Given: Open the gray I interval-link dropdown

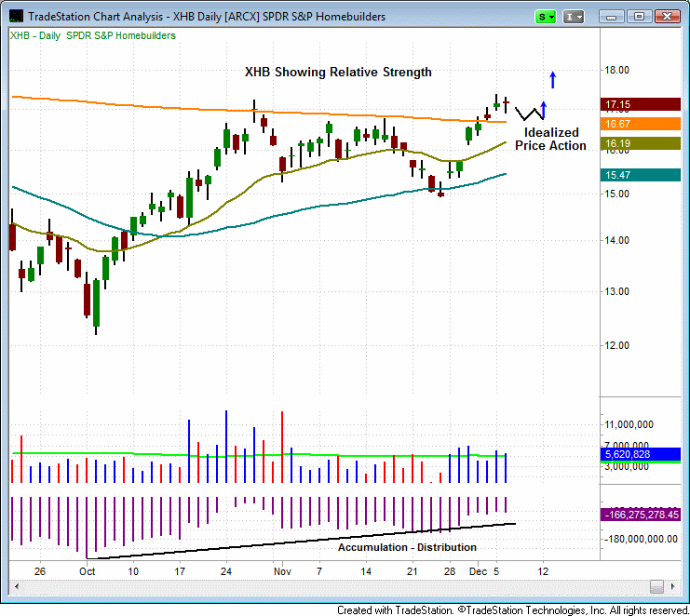Looking at the screenshot, I should click(x=574, y=17).
